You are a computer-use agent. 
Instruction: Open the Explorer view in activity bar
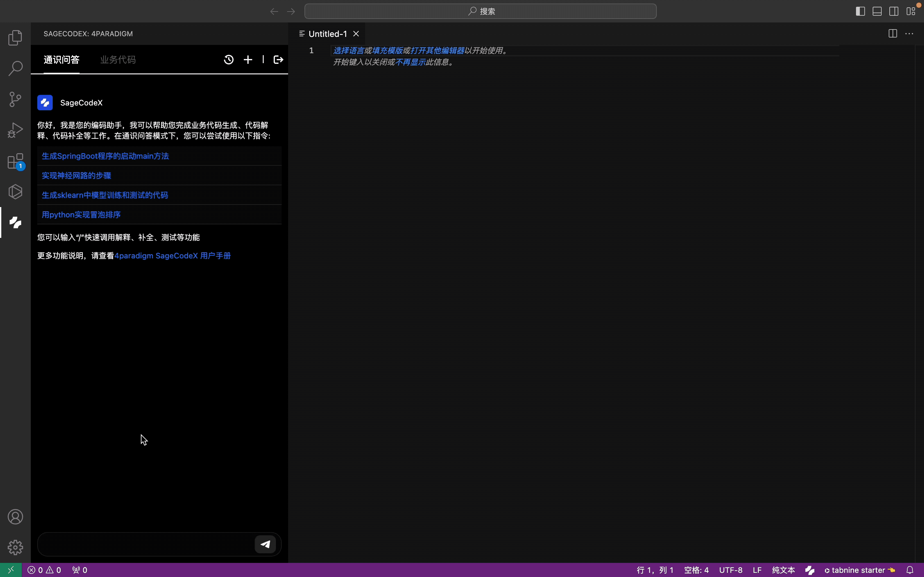tap(15, 38)
